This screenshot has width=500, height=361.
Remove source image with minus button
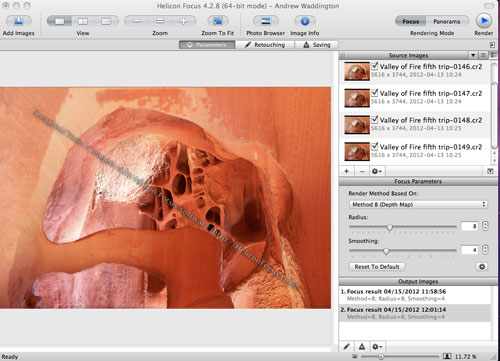pos(362,171)
